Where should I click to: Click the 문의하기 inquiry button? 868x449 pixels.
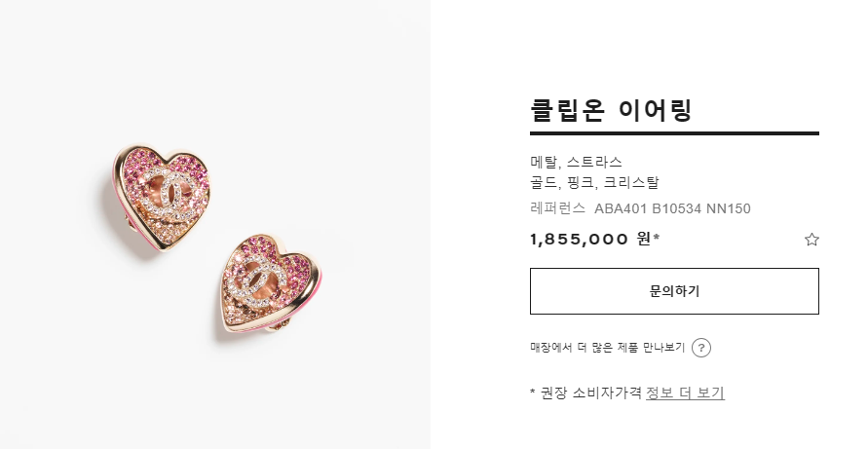click(x=674, y=291)
